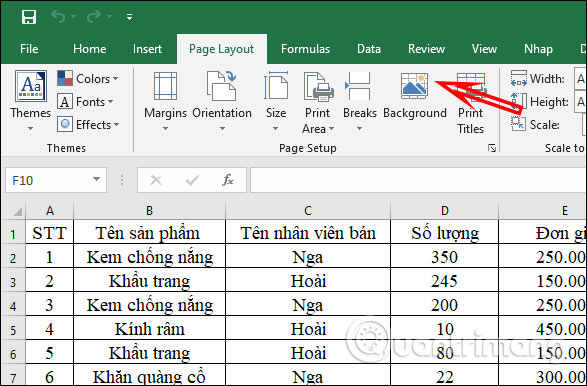Image resolution: width=587 pixels, height=386 pixels.
Task: Click the cell 'Kính râm'
Action: (x=149, y=328)
